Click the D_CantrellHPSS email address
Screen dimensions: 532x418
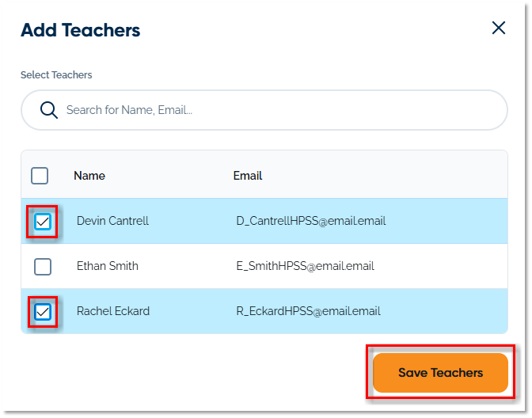point(311,221)
